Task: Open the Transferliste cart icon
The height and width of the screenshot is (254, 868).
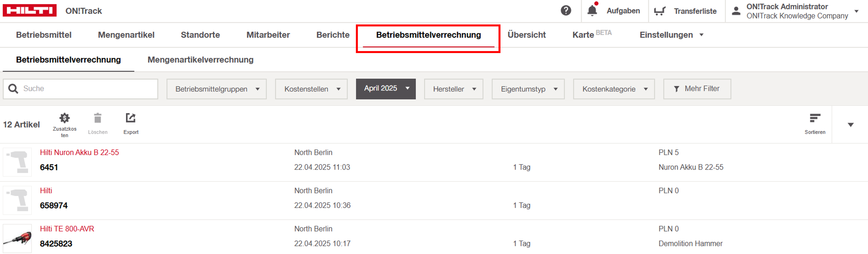Action: pos(659,11)
